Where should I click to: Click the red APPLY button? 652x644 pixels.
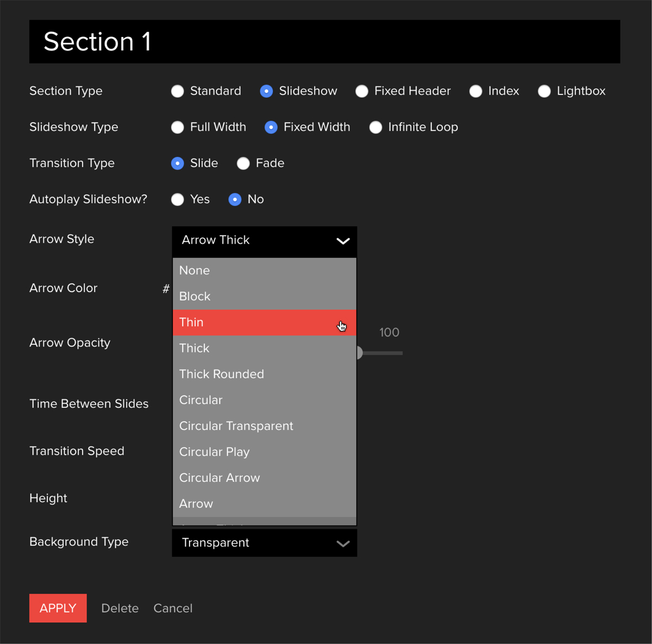tap(58, 608)
